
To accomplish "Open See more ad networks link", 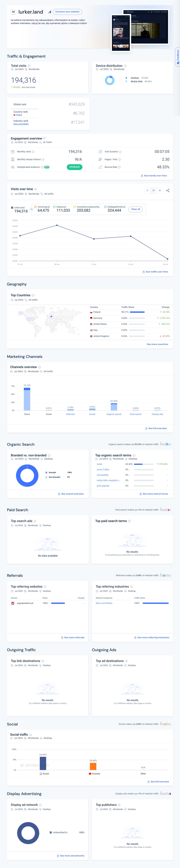I will pos(71,856).
